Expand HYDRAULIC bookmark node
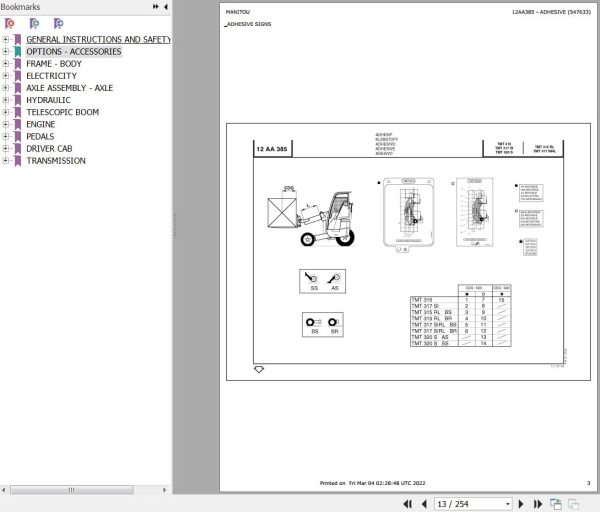600x512 pixels. click(x=5, y=100)
